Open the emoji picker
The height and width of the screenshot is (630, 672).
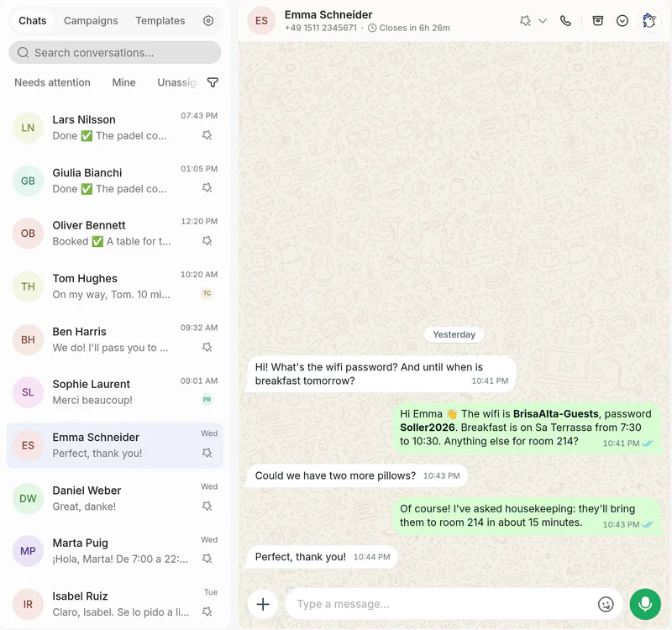[606, 604]
